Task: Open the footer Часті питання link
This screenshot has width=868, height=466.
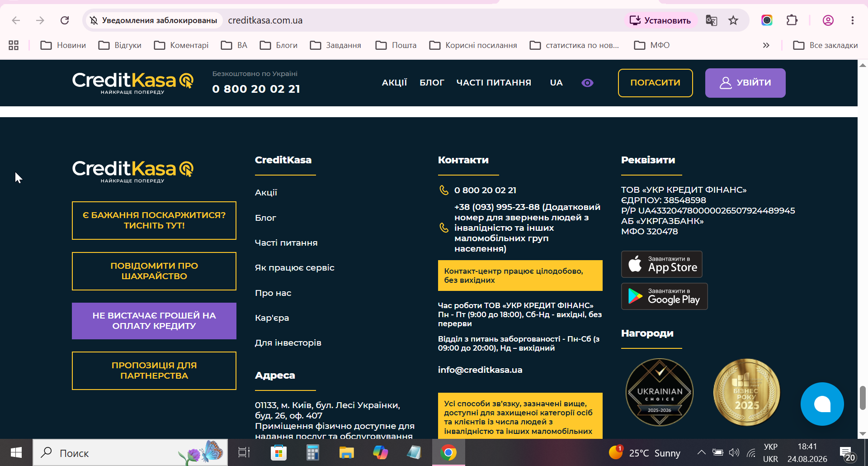Action: (286, 243)
